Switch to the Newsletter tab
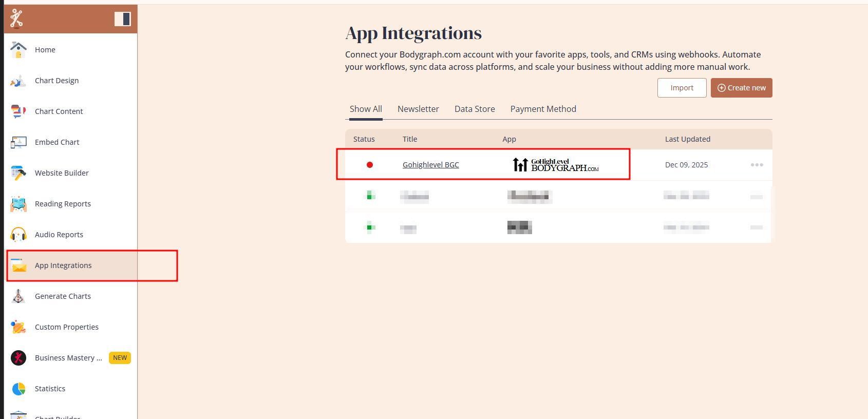 418,109
